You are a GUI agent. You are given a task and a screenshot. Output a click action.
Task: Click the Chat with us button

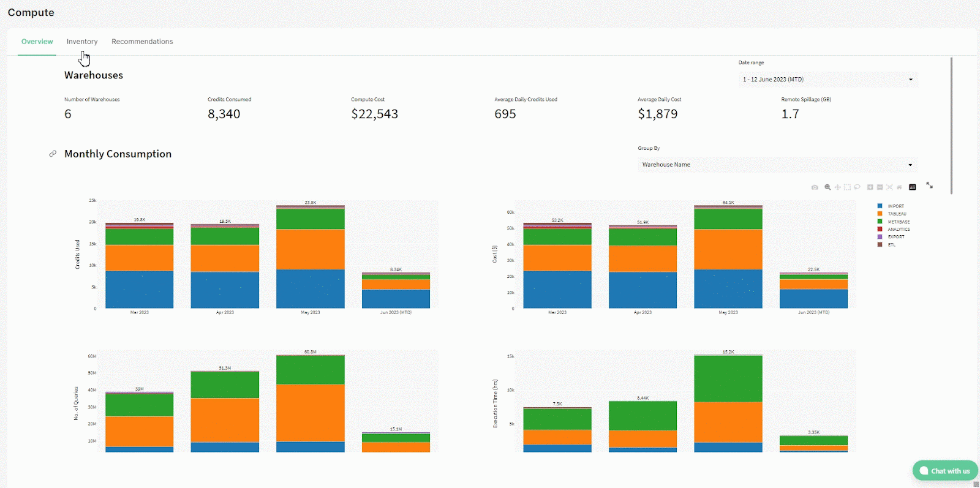point(944,471)
